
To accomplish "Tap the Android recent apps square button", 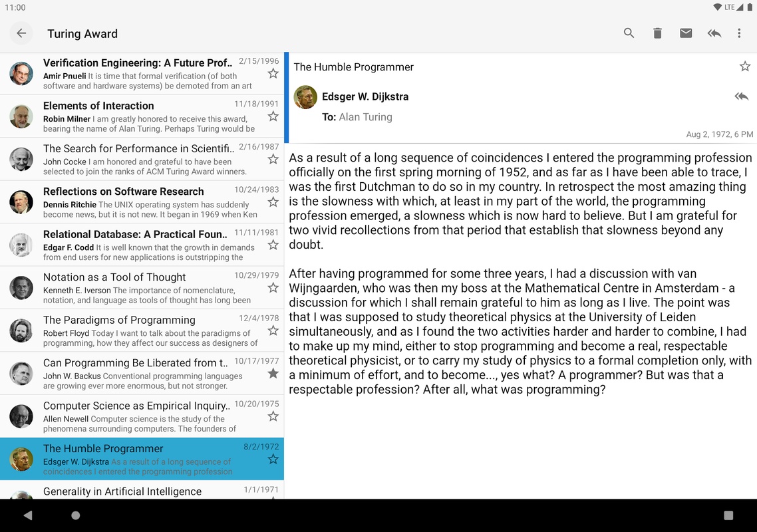I will tap(728, 515).
